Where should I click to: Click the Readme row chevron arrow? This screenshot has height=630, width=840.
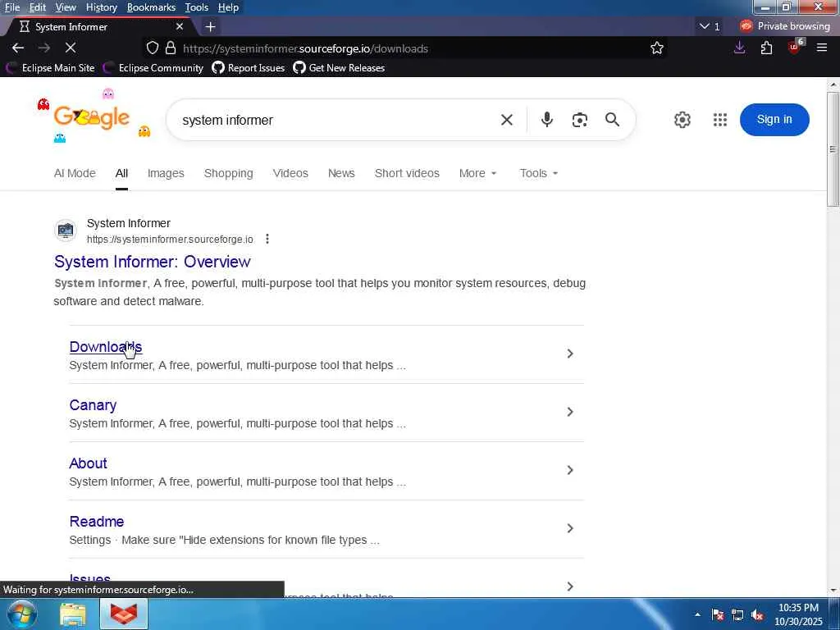[570, 528]
